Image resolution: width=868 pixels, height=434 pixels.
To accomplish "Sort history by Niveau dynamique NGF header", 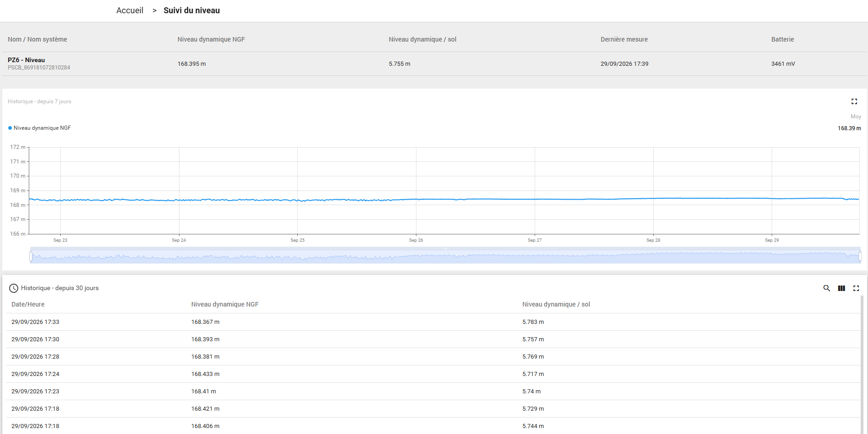I will point(225,304).
